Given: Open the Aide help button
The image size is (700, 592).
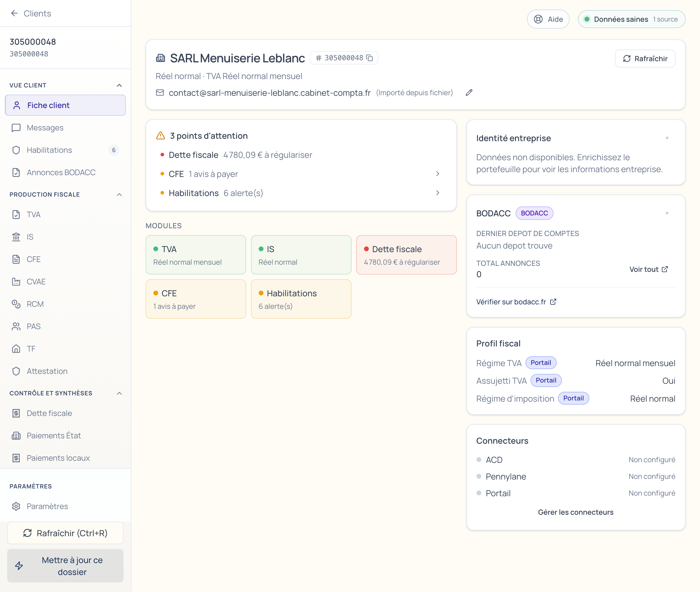Looking at the screenshot, I should click(548, 19).
